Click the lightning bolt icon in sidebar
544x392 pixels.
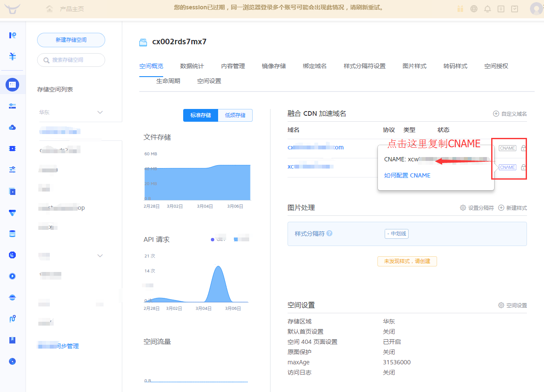click(x=12, y=276)
